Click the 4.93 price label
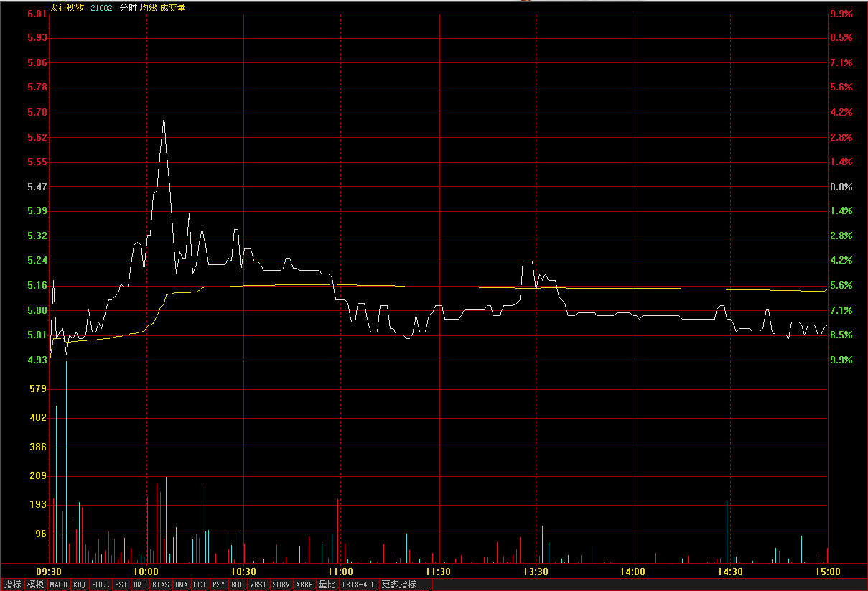The image size is (868, 591). [37, 360]
